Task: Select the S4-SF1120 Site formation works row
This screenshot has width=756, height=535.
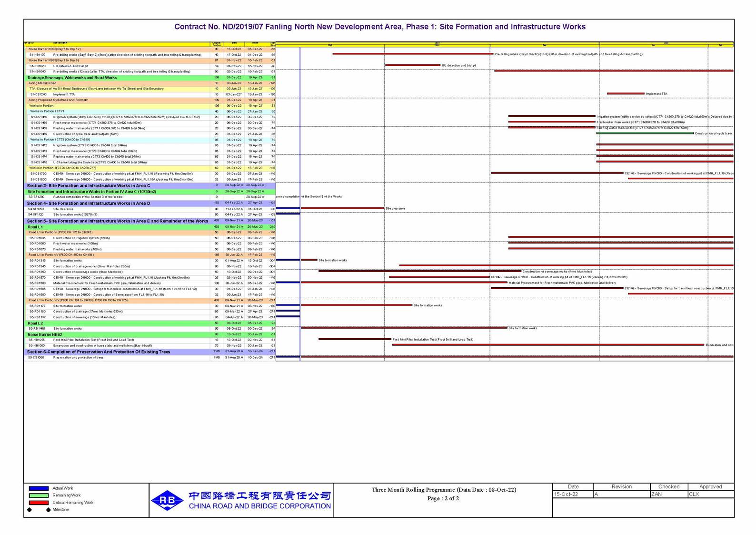Action: (x=149, y=215)
